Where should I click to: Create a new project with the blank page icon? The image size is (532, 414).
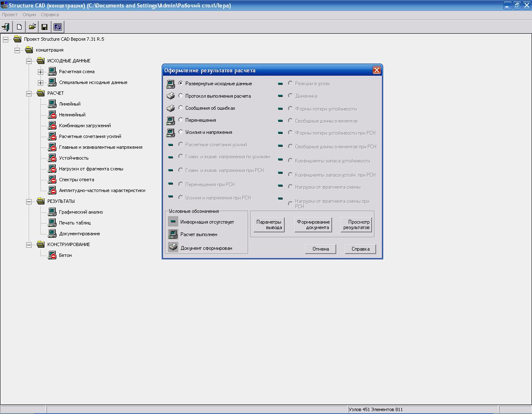coord(19,27)
